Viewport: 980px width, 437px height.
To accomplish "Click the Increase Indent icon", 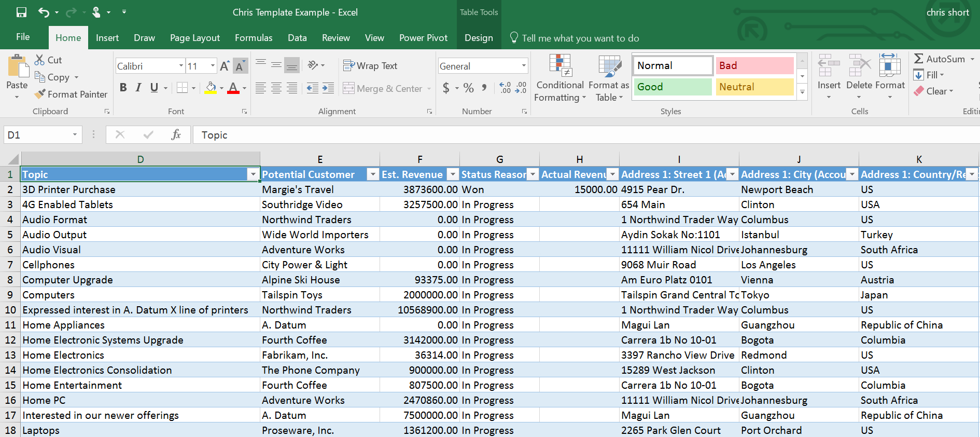I will coord(328,88).
